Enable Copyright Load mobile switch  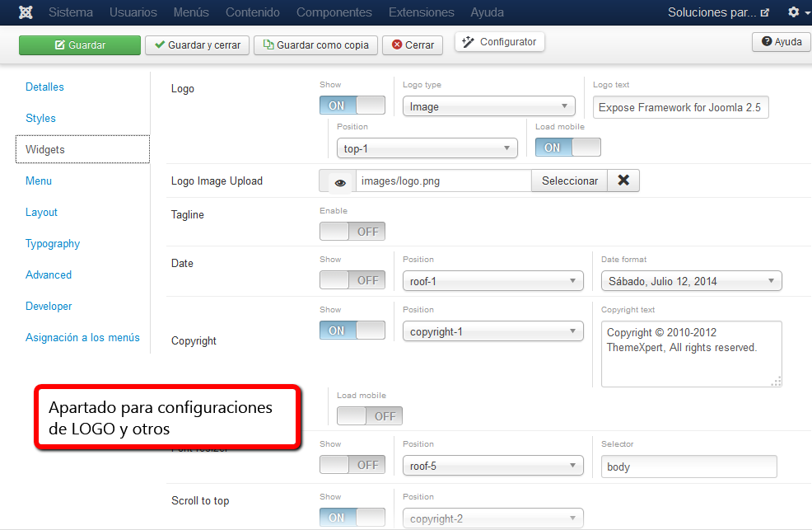(370, 416)
